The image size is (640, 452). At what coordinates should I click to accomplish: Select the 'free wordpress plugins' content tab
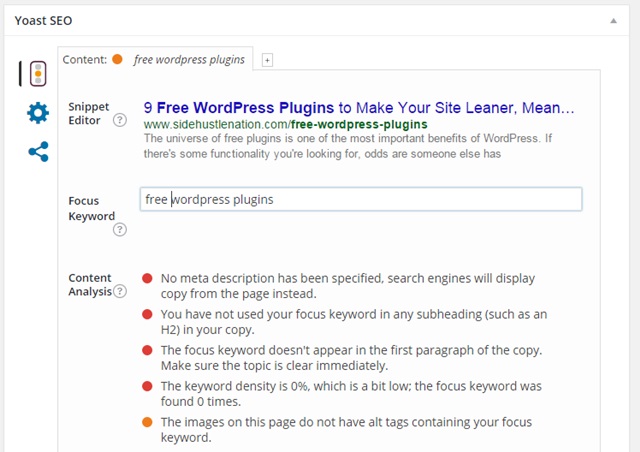pos(155,60)
